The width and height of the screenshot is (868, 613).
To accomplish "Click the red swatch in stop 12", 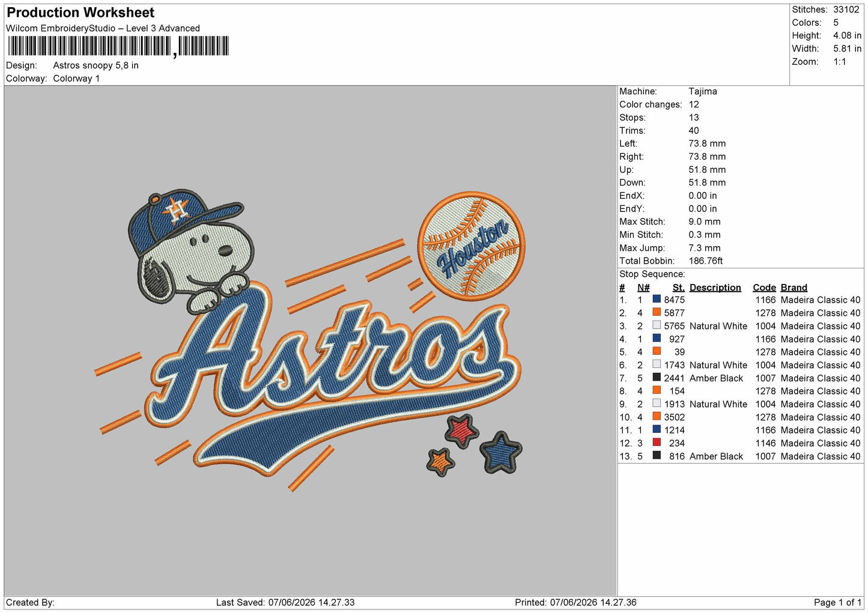I will (x=657, y=442).
